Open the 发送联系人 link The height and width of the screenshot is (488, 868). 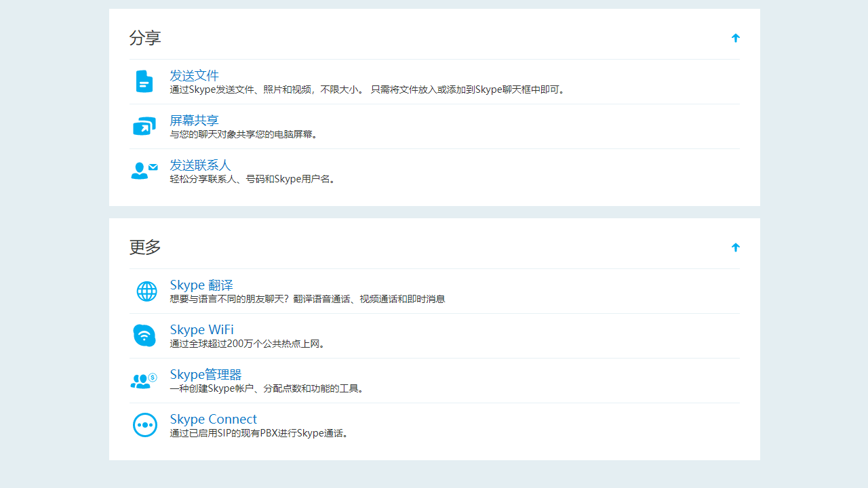(200, 165)
